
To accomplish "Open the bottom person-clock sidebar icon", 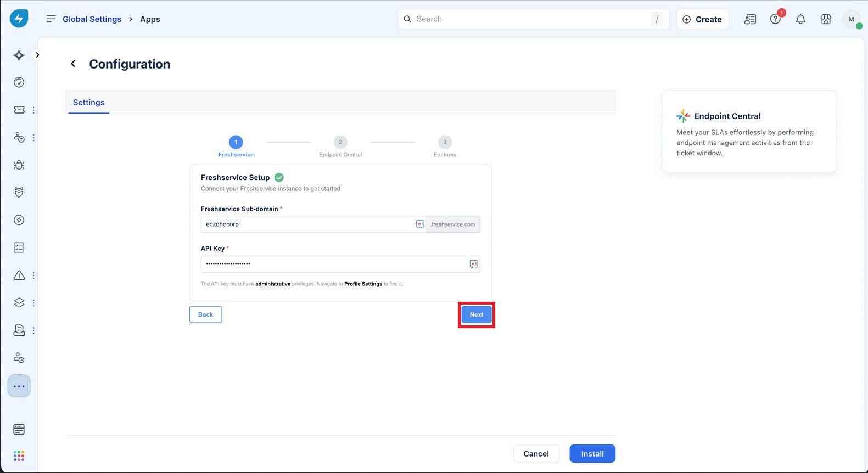I will 19,358.
